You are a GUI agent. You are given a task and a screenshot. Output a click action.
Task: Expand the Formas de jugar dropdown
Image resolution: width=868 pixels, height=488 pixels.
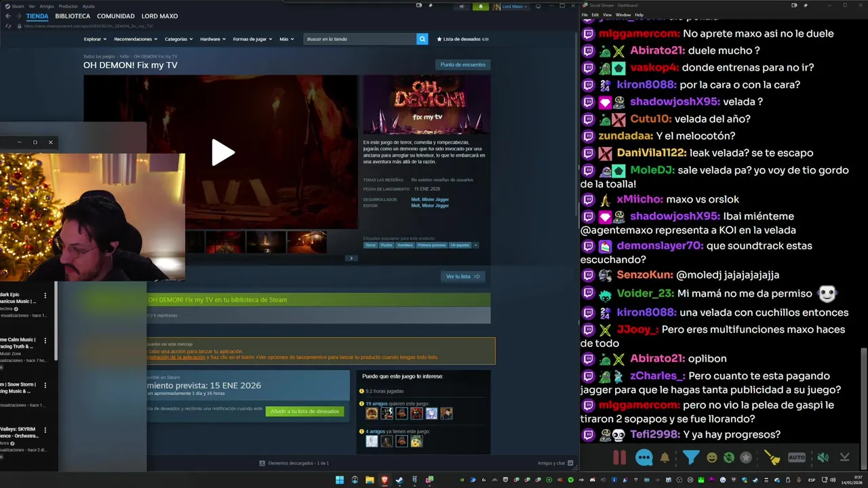252,39
